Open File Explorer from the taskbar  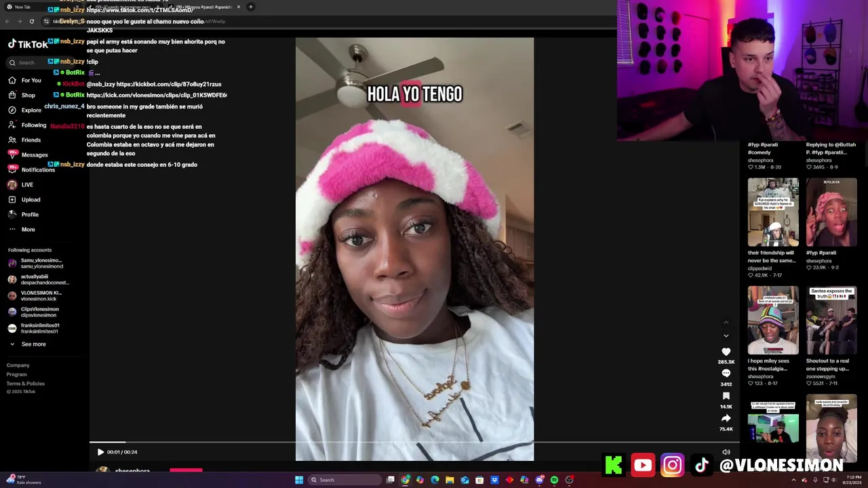450,480
